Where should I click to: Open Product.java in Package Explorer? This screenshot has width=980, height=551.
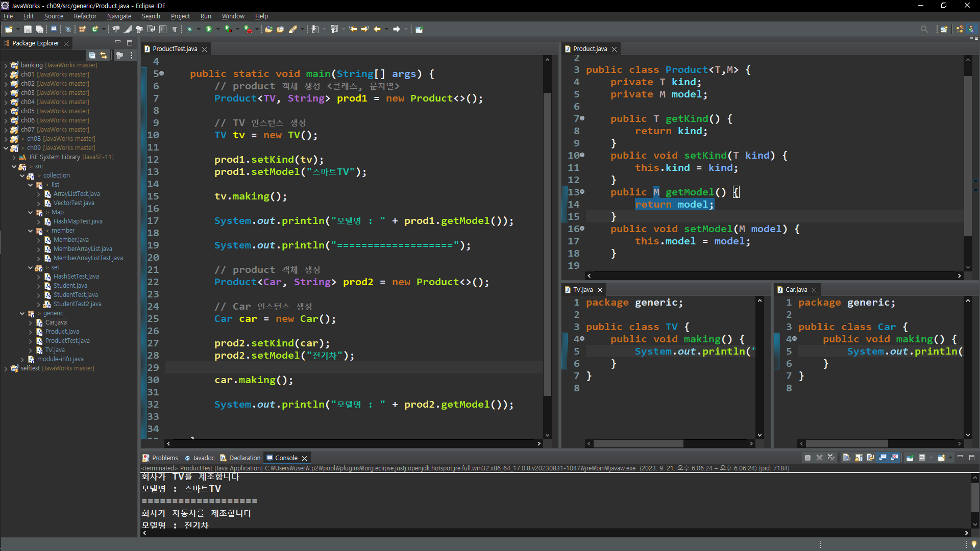click(62, 332)
